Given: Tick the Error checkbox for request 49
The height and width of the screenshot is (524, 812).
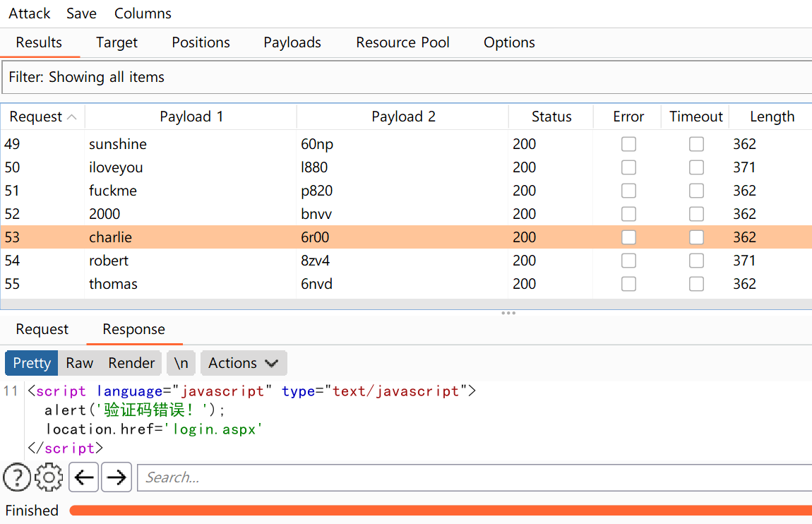Looking at the screenshot, I should (x=628, y=144).
